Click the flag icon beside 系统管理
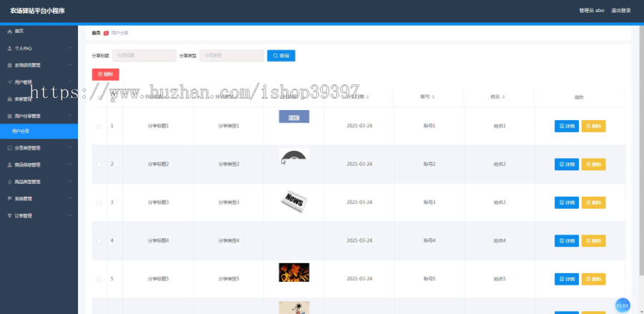Screen dimensions: 644x314 point(9,199)
